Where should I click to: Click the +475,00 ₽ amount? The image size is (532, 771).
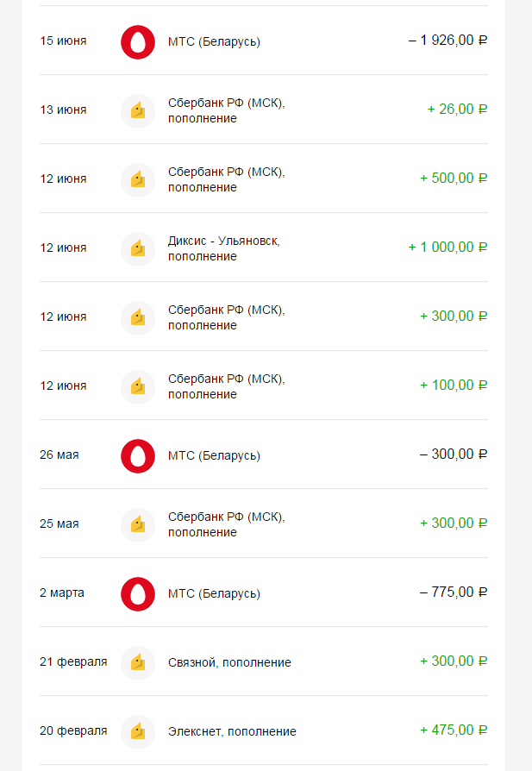click(454, 730)
